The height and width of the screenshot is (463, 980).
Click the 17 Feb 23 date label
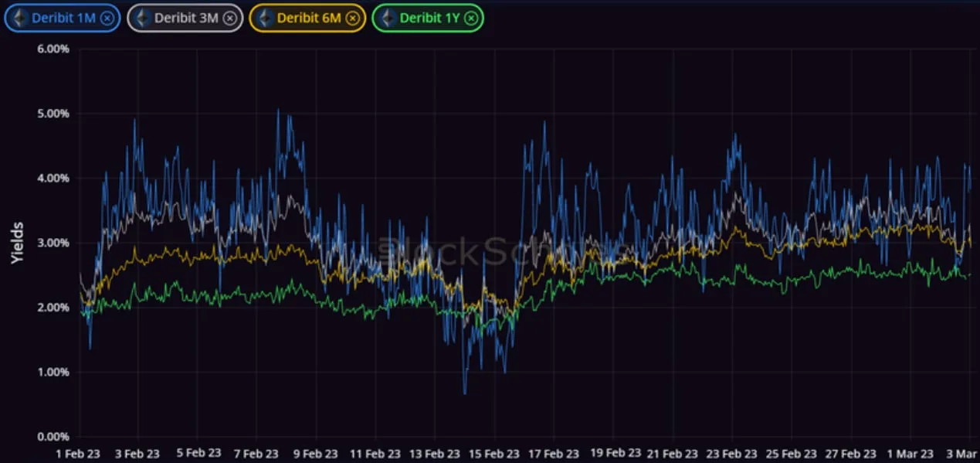click(552, 454)
